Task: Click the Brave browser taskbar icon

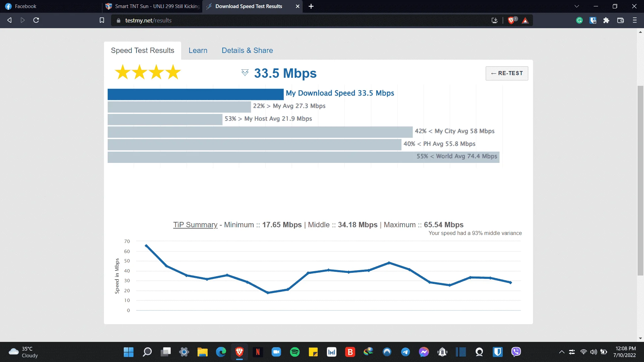Action: 239,352
